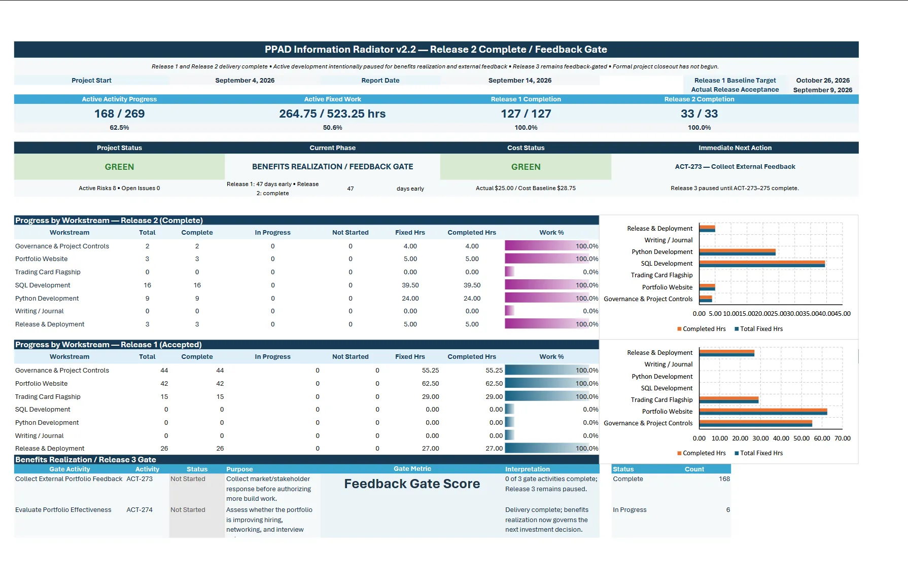Select BENEFITS REALIZATION / FEEDBACK GATE phase text
Image resolution: width=908 pixels, height=588 pixels.
332,167
